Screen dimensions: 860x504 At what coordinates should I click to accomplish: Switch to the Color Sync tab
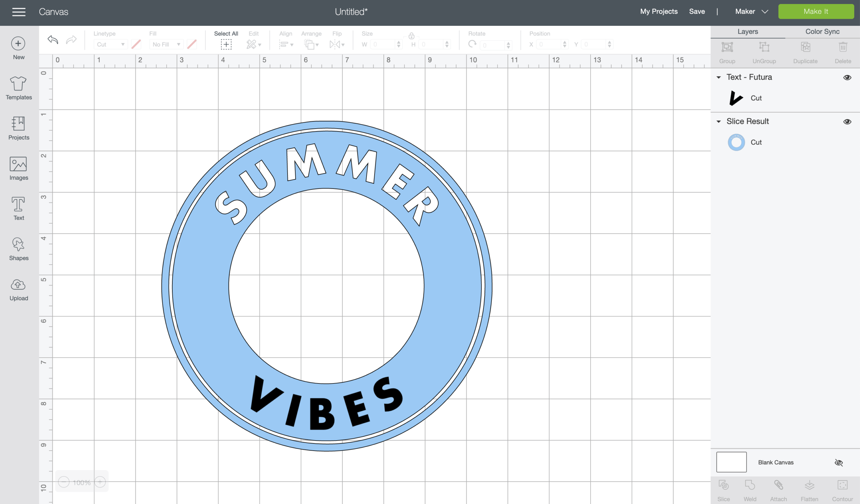coord(822,31)
